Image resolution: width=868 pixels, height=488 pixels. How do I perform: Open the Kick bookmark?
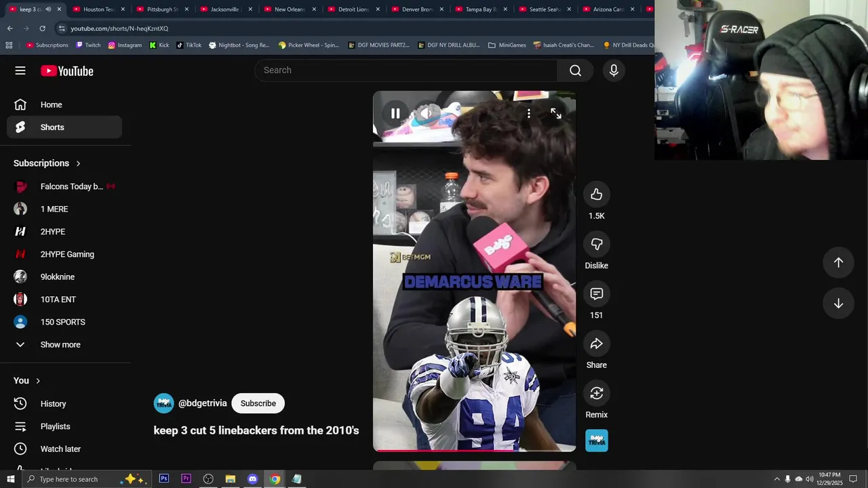click(159, 45)
